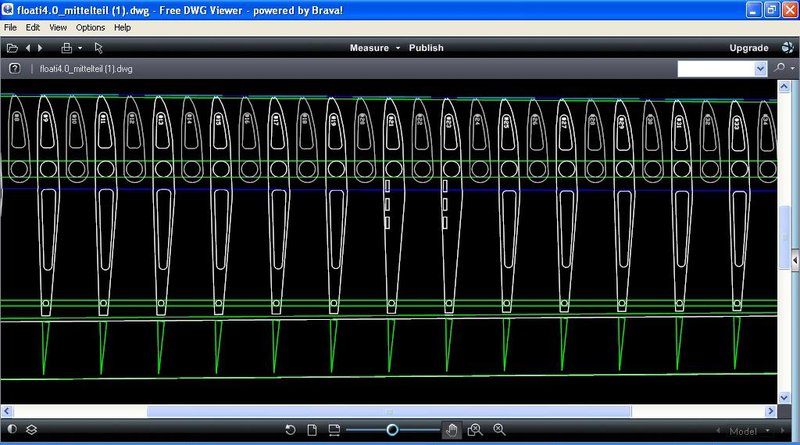Click the Publish button
The image size is (800, 445).
point(426,48)
